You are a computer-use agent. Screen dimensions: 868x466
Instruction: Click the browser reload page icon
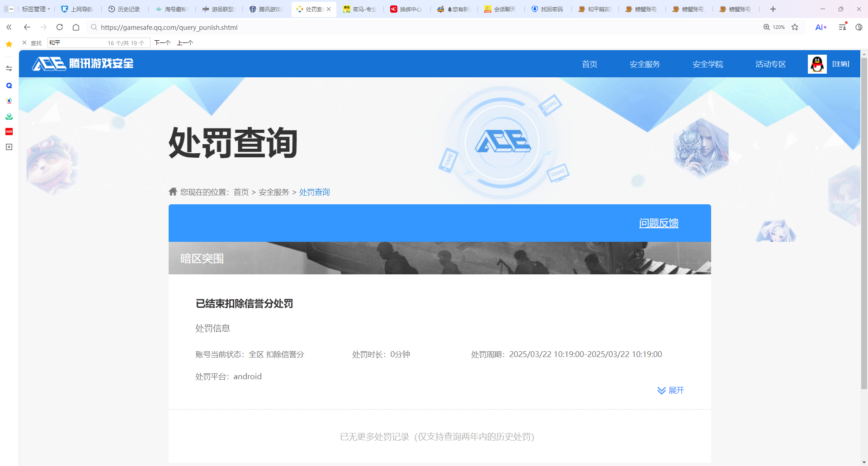point(60,27)
